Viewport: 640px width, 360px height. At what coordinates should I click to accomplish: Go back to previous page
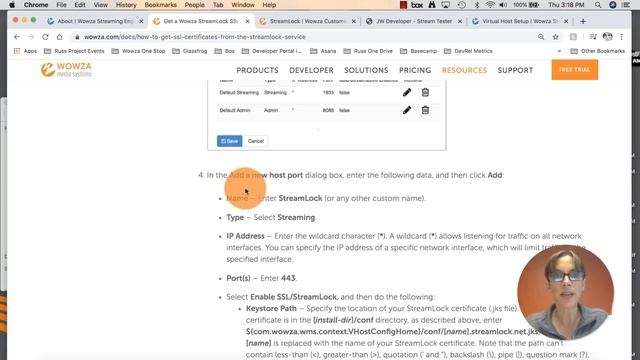click(x=17, y=37)
